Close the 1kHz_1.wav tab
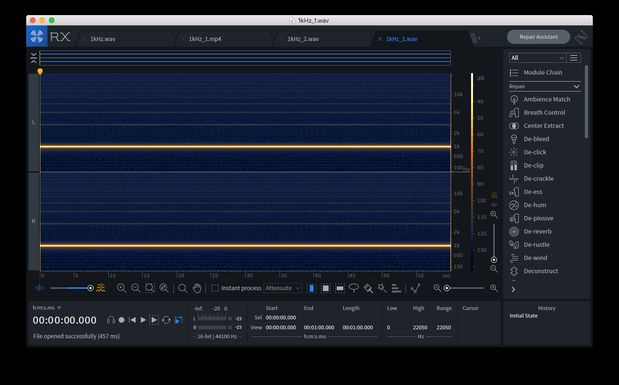The width and height of the screenshot is (619, 385). click(x=380, y=39)
